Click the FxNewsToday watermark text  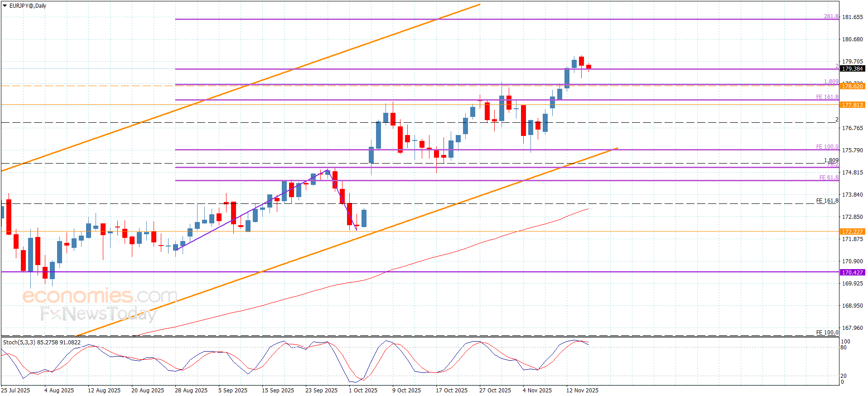coord(98,314)
